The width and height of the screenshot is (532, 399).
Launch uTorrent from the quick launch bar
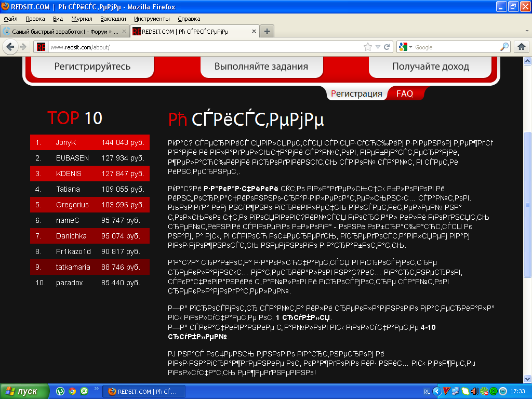(60, 391)
